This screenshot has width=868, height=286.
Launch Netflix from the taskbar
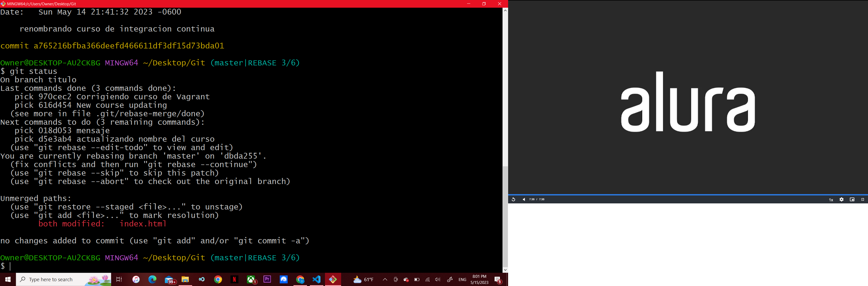click(234, 279)
